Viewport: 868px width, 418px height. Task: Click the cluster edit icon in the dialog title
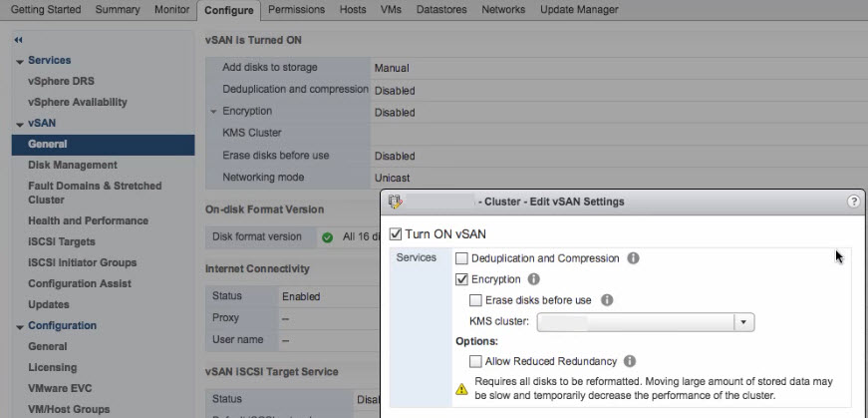click(395, 202)
